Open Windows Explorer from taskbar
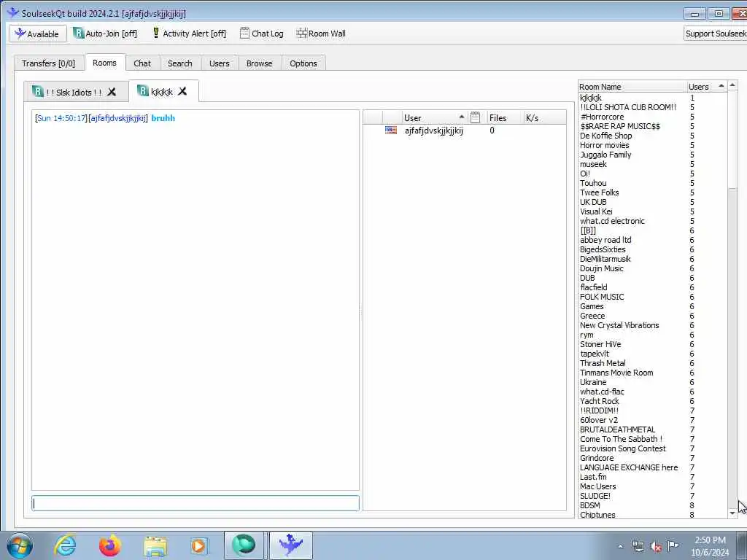 [155, 545]
